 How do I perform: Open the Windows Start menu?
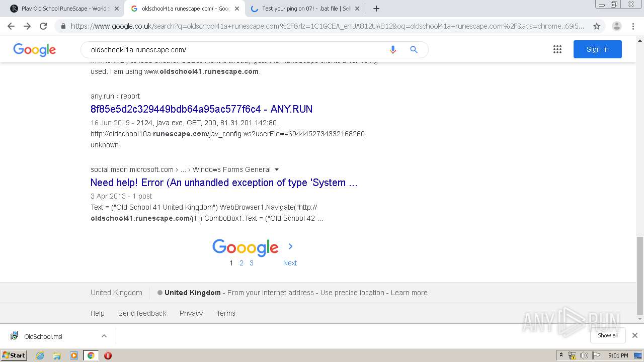(14, 355)
